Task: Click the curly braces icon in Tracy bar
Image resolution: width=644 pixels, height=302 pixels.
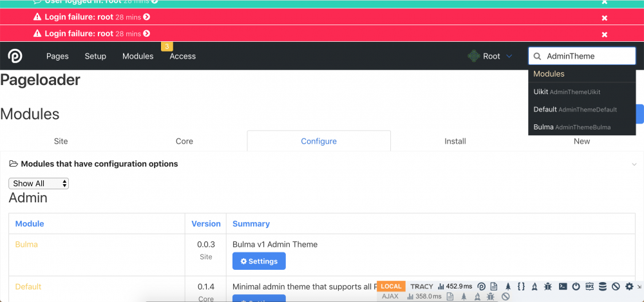Action: coord(522,287)
